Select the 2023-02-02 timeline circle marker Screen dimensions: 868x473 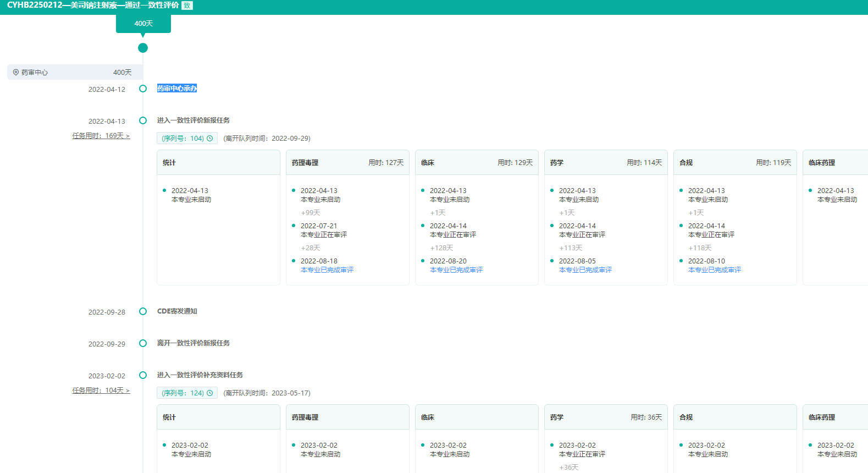point(143,375)
